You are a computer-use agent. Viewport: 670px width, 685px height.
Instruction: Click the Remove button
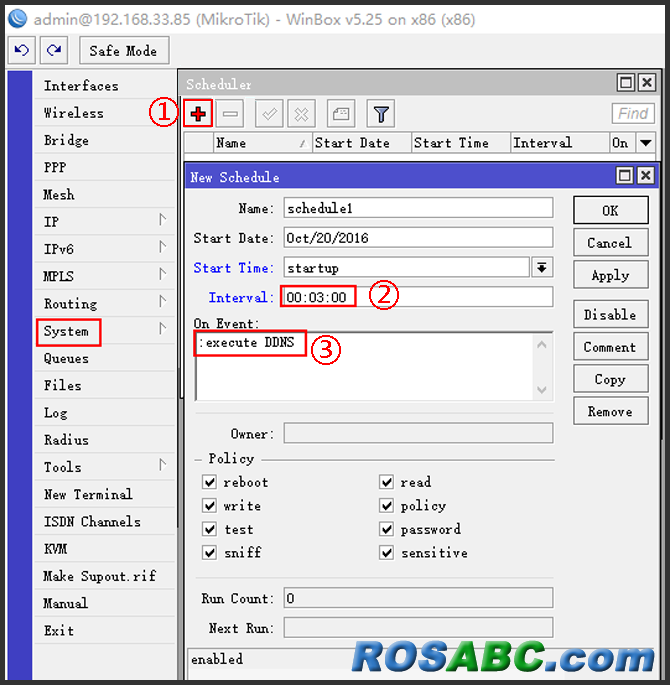point(611,411)
